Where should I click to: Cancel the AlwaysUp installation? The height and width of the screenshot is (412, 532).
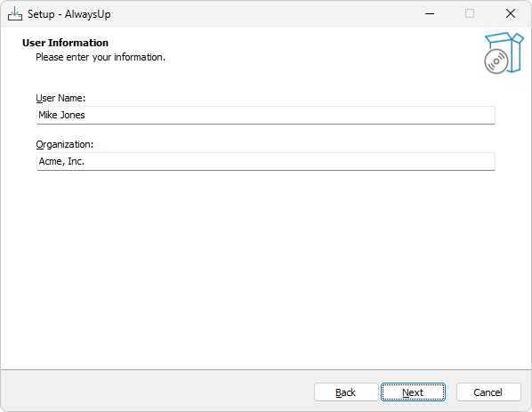(x=488, y=392)
